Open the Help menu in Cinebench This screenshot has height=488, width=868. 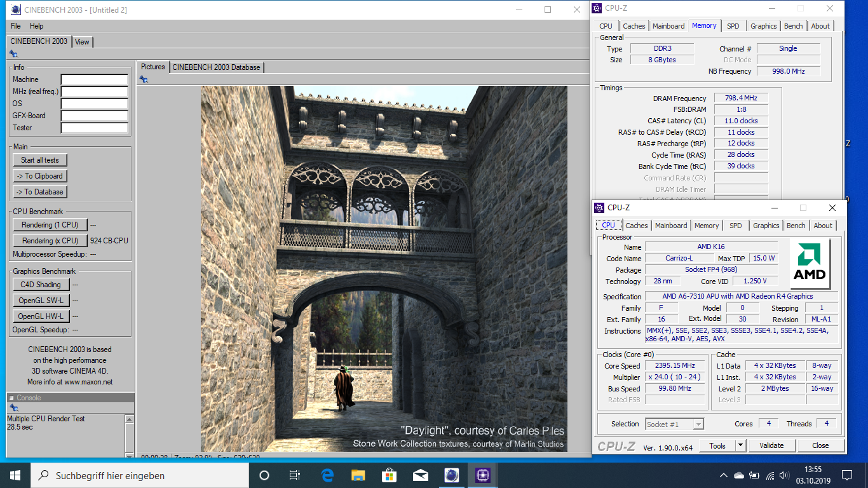pos(37,26)
